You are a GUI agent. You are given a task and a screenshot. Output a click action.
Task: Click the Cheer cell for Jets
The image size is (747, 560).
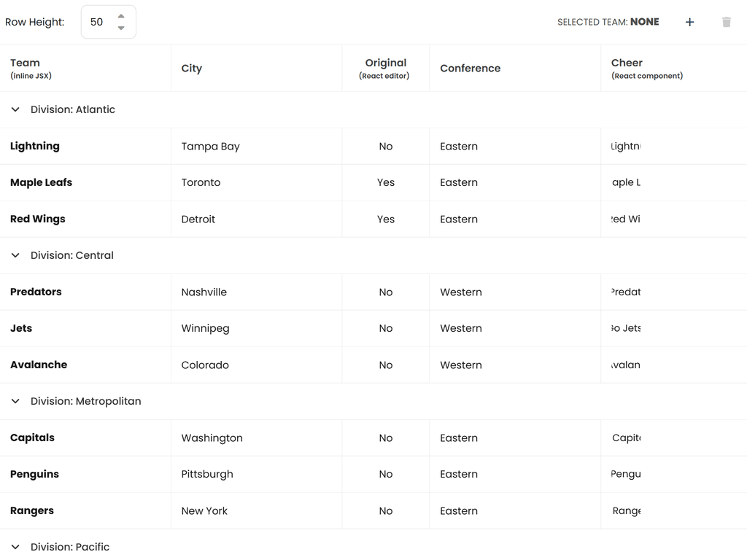pos(626,328)
